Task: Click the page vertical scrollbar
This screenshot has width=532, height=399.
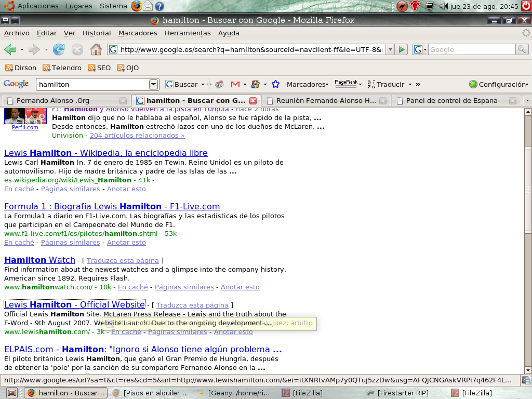Action: [528, 240]
